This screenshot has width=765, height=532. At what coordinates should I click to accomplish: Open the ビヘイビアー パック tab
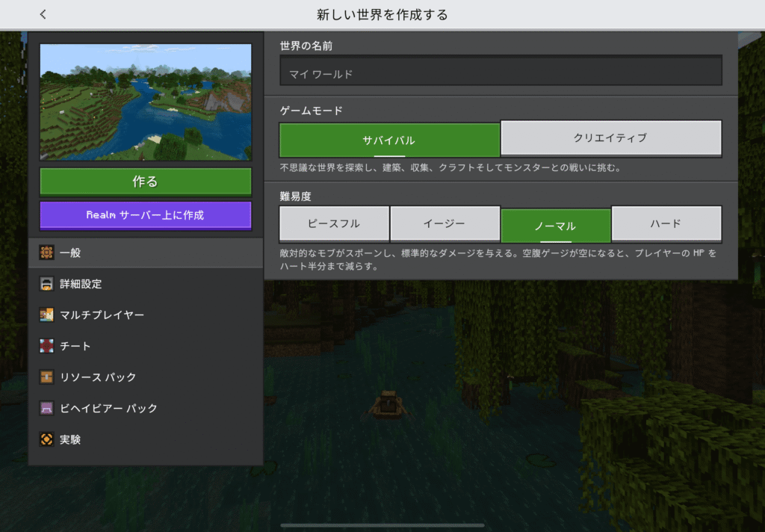pos(146,408)
